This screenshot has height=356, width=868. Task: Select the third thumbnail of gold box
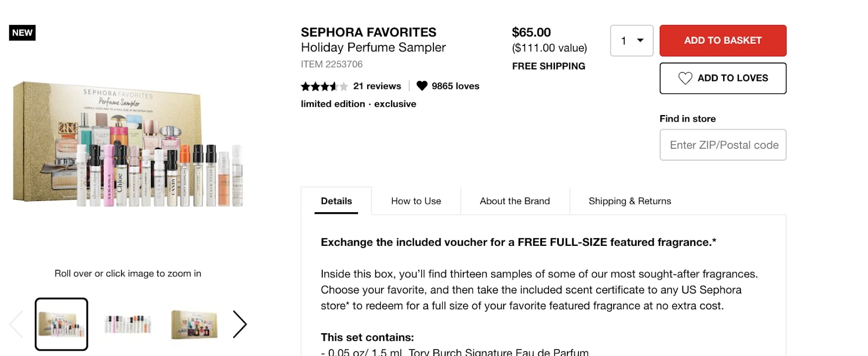pyautogui.click(x=194, y=324)
